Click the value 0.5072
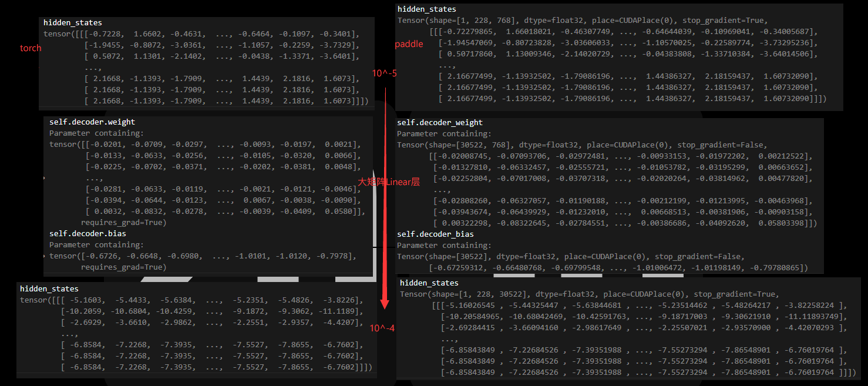This screenshot has height=386, width=868. 107,57
